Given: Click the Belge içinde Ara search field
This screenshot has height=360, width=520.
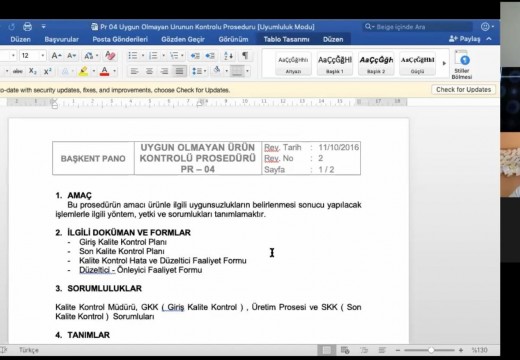Looking at the screenshot, I should point(418,27).
